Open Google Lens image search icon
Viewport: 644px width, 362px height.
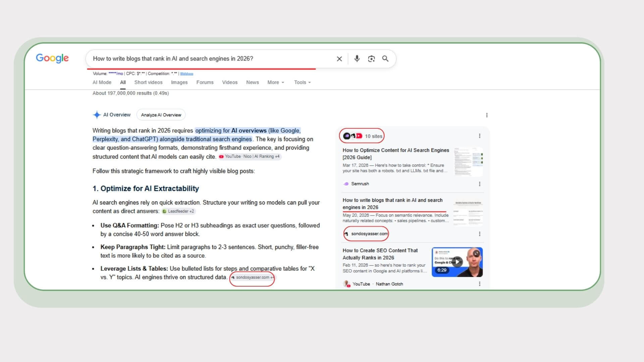coord(371,59)
